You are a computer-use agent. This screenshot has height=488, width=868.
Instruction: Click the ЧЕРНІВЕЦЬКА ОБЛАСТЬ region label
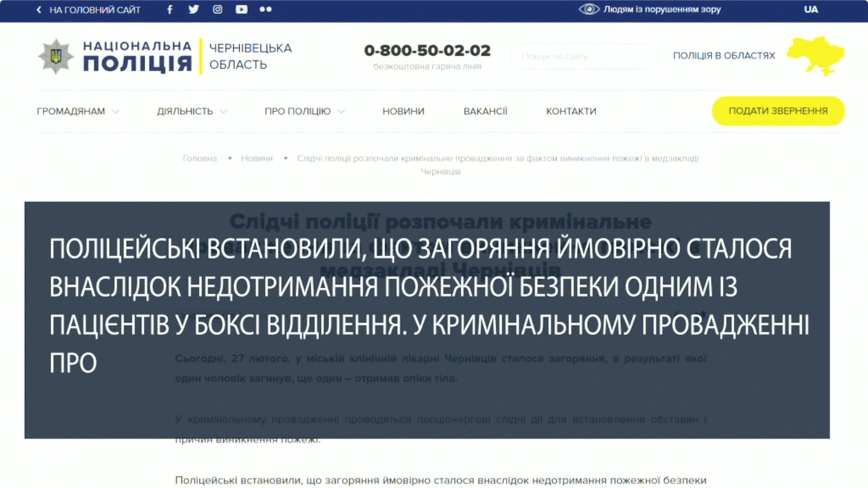(x=250, y=56)
